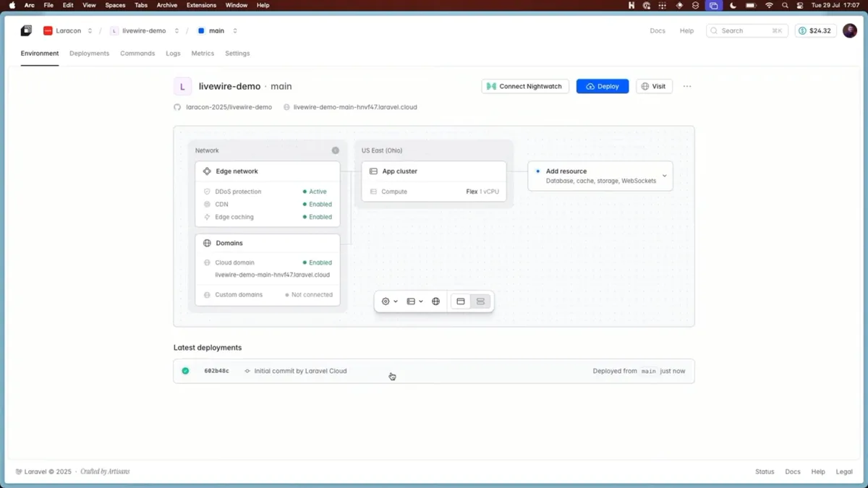The height and width of the screenshot is (488, 868).
Task: Switch to the stacked rows canvas view
Action: pos(480,301)
